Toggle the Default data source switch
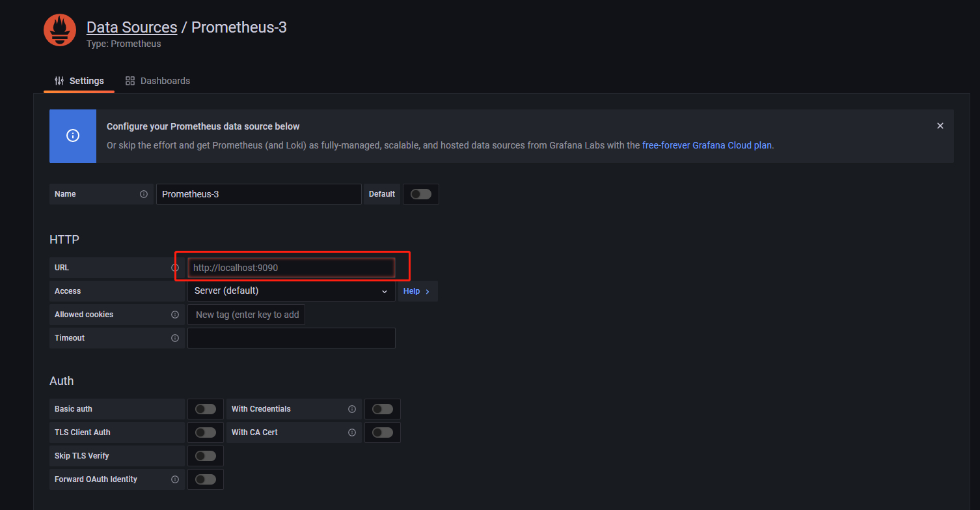Screen dimensions: 980x510 [421, 194]
